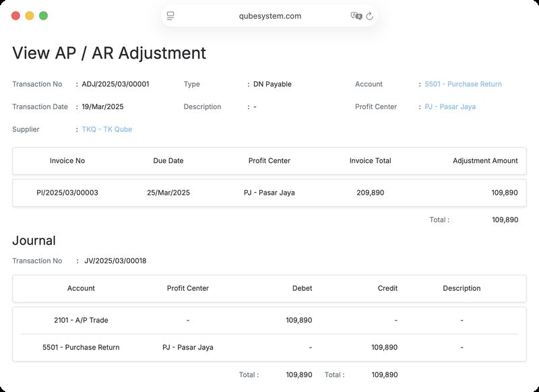Click the journal Account column header
The image size is (539, 392).
pos(81,288)
